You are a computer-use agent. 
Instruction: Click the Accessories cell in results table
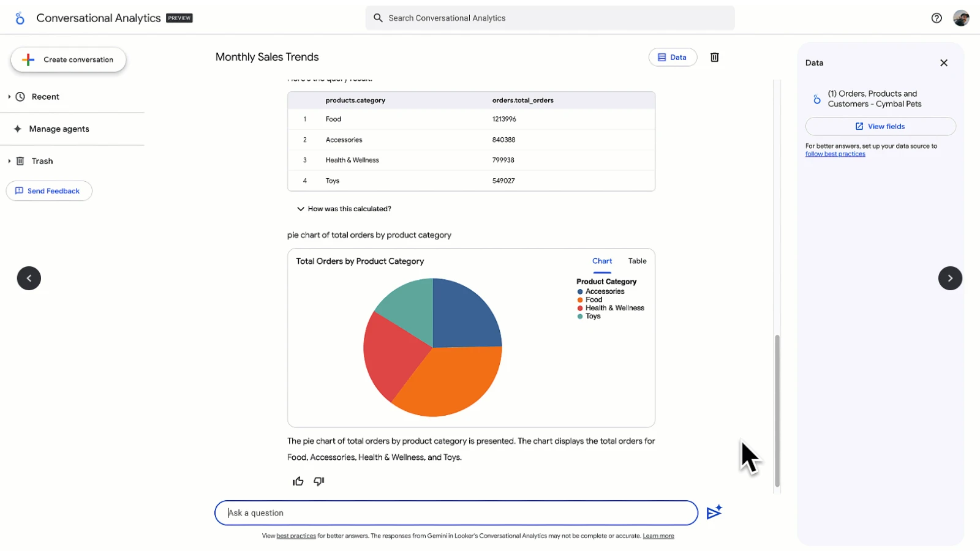(344, 140)
